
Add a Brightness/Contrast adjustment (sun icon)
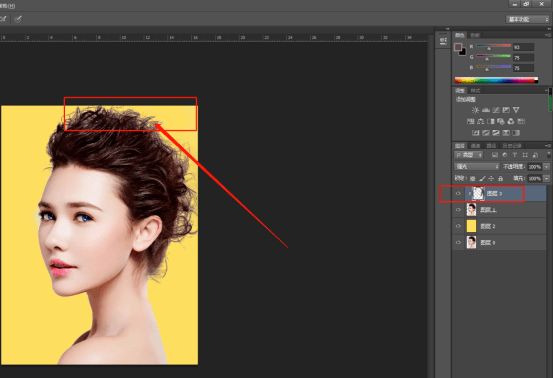click(475, 110)
